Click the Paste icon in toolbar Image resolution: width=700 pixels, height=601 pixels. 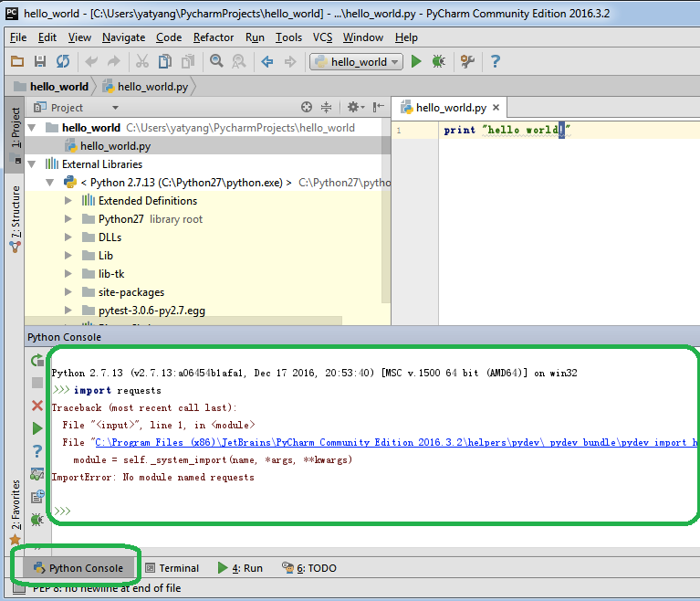(188, 61)
